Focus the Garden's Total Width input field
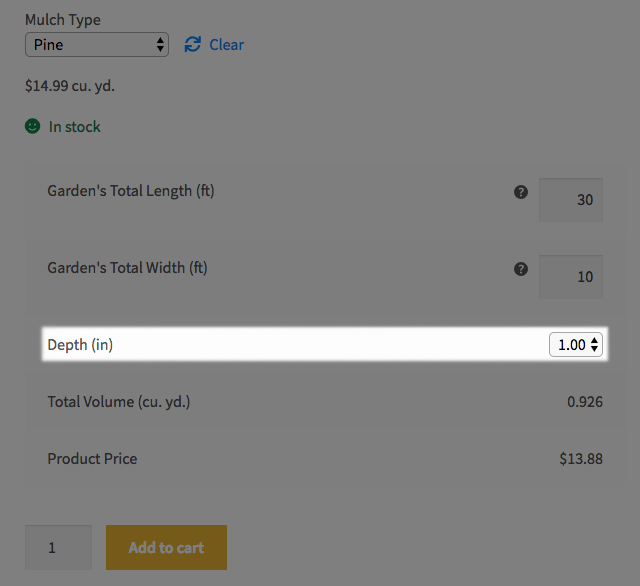Viewport: 640px width, 586px height. 571,276
